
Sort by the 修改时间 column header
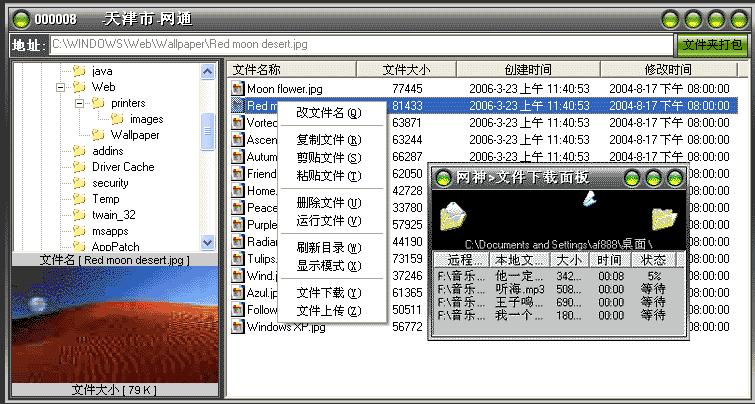[x=667, y=70]
